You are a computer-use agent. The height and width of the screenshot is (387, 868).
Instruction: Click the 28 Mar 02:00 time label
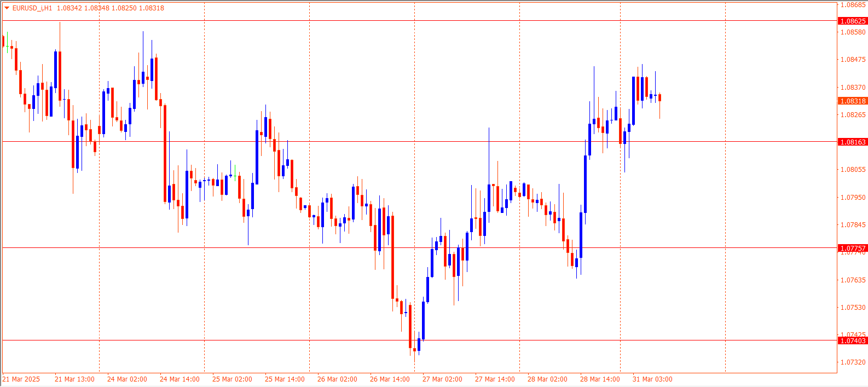547,379
